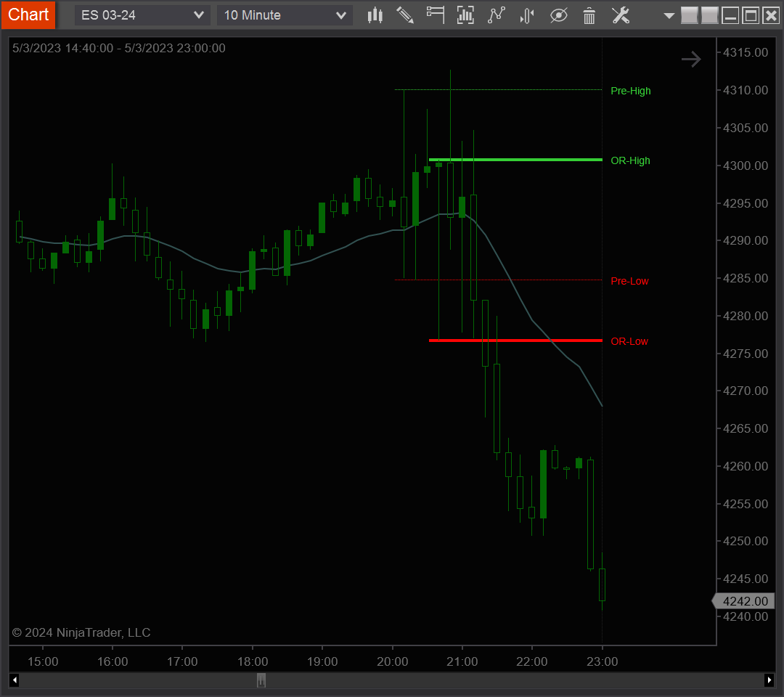Click scrollbar right arrow
784x697 pixels.
tap(769, 680)
